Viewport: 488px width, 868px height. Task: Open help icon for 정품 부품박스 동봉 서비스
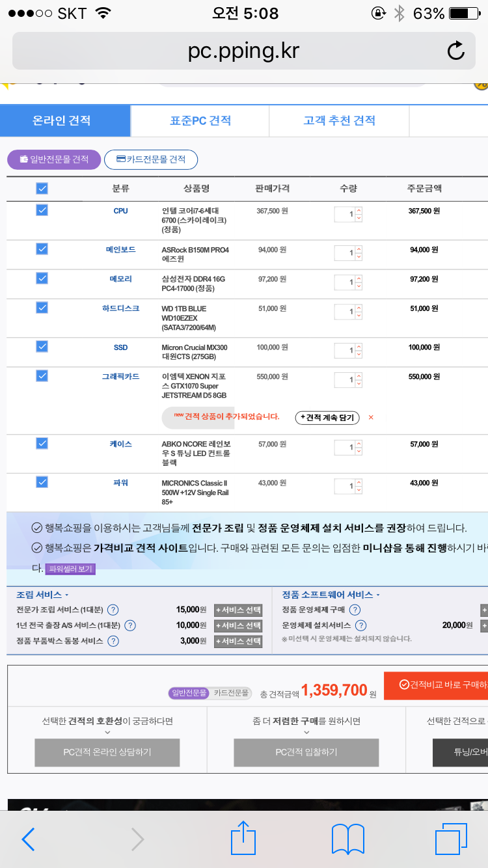pyautogui.click(x=113, y=641)
